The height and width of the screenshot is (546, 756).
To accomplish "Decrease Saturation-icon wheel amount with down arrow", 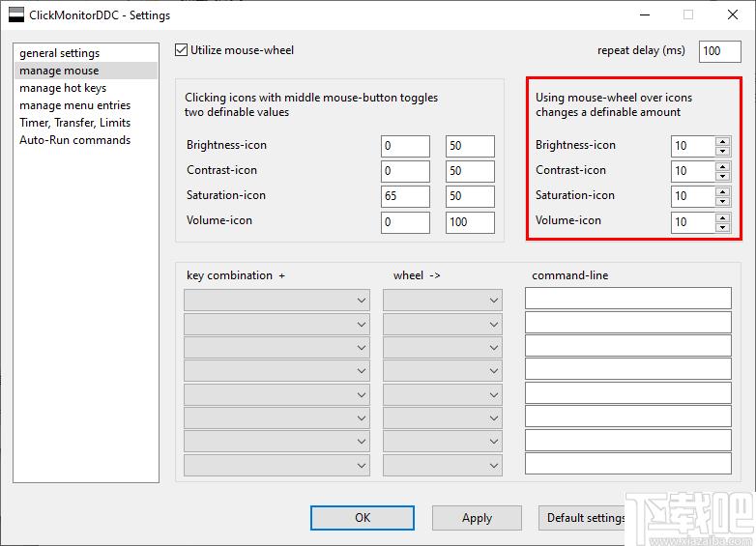I will [x=722, y=201].
